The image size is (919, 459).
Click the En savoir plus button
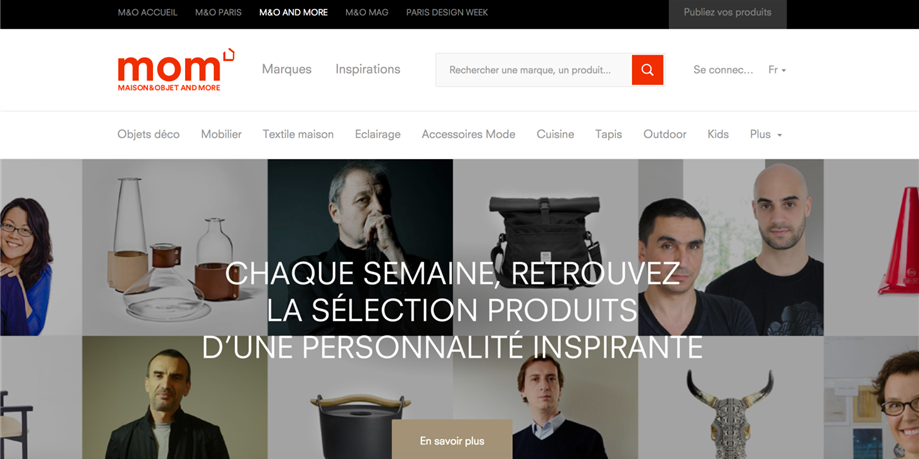pyautogui.click(x=452, y=441)
